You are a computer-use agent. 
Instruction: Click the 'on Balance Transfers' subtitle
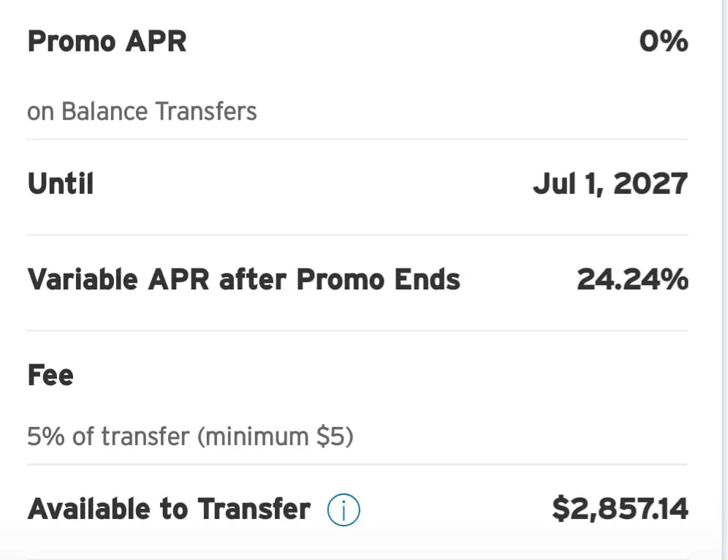tap(142, 111)
